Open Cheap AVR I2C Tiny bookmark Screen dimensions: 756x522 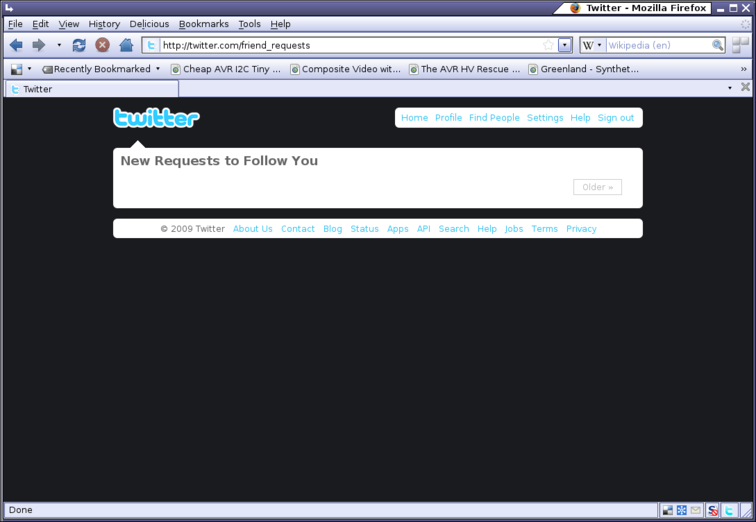[226, 69]
